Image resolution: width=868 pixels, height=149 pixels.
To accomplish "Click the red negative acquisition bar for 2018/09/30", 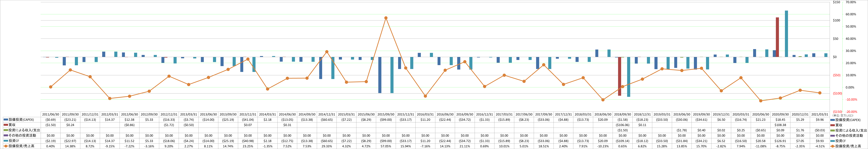I will [x=620, y=76].
